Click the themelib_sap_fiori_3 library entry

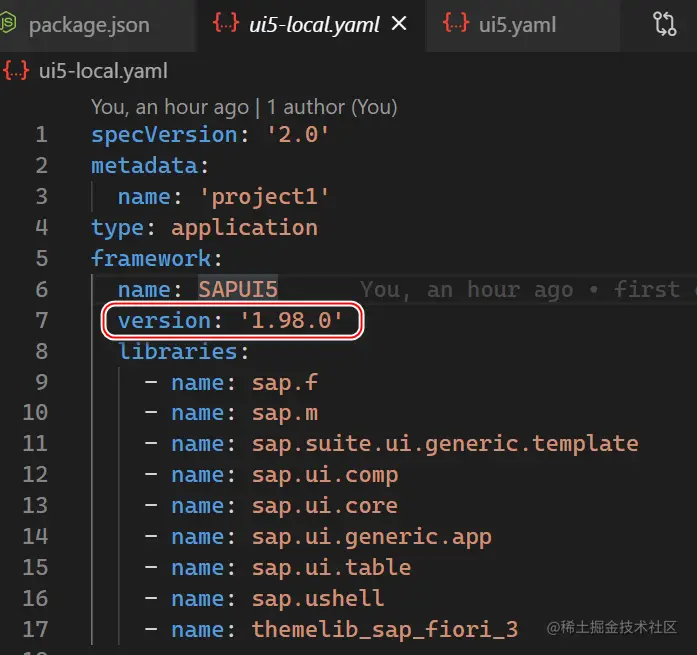click(x=385, y=630)
